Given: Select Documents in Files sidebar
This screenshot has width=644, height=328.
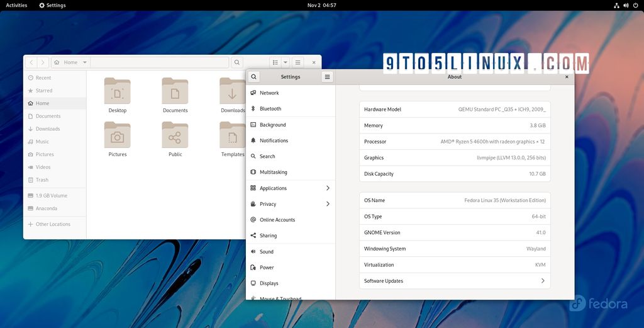Looking at the screenshot, I should [x=55, y=116].
